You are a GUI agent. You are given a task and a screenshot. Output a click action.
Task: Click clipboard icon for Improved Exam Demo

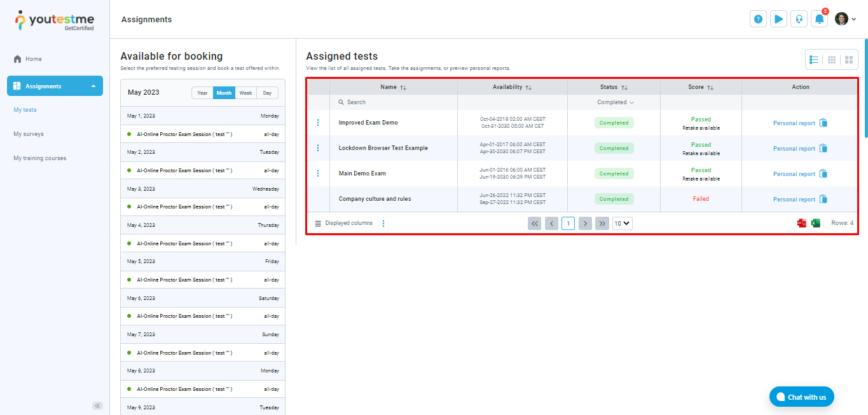[823, 123]
